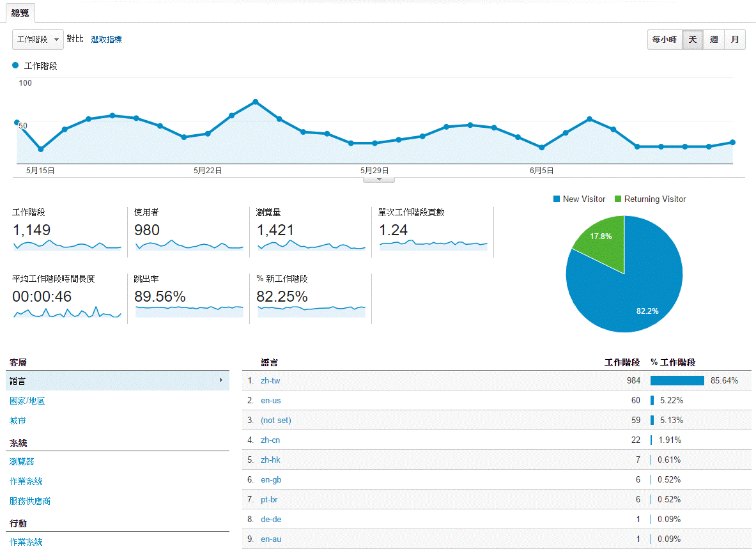Click the 工作階段 sparkline thumbnail
The width and height of the screenshot is (756, 549).
(x=68, y=245)
